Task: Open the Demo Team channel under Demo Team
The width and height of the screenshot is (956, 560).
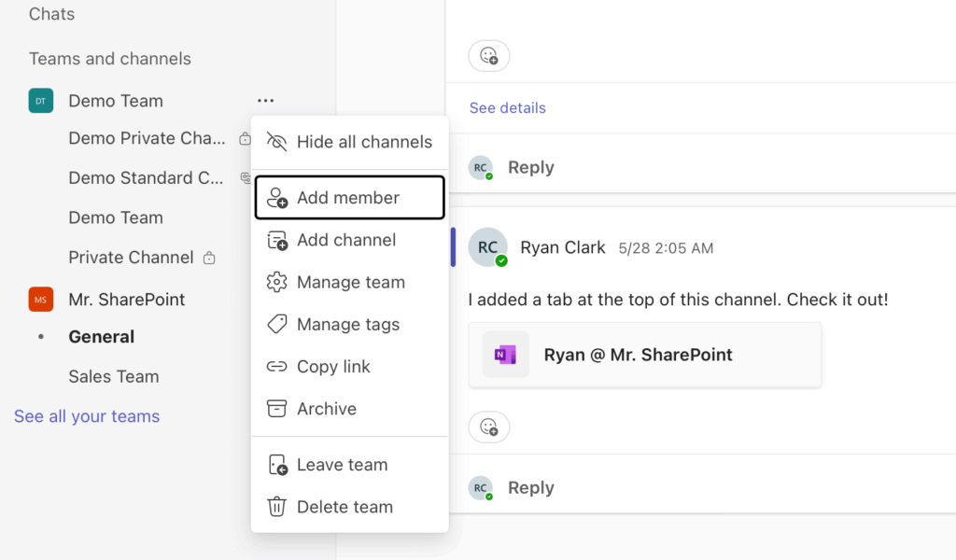Action: pos(115,217)
